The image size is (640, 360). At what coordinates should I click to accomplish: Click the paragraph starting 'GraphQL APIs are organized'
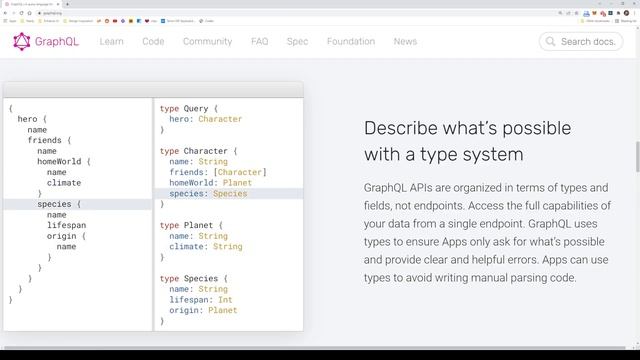point(487,233)
